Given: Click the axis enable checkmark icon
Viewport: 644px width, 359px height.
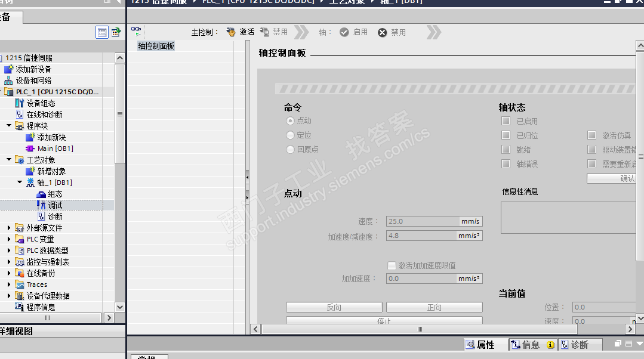Looking at the screenshot, I should [344, 32].
